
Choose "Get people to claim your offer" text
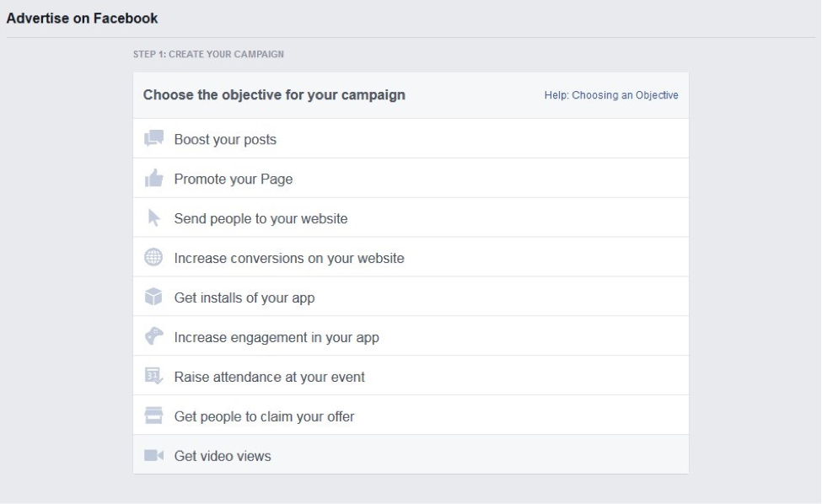tap(264, 416)
